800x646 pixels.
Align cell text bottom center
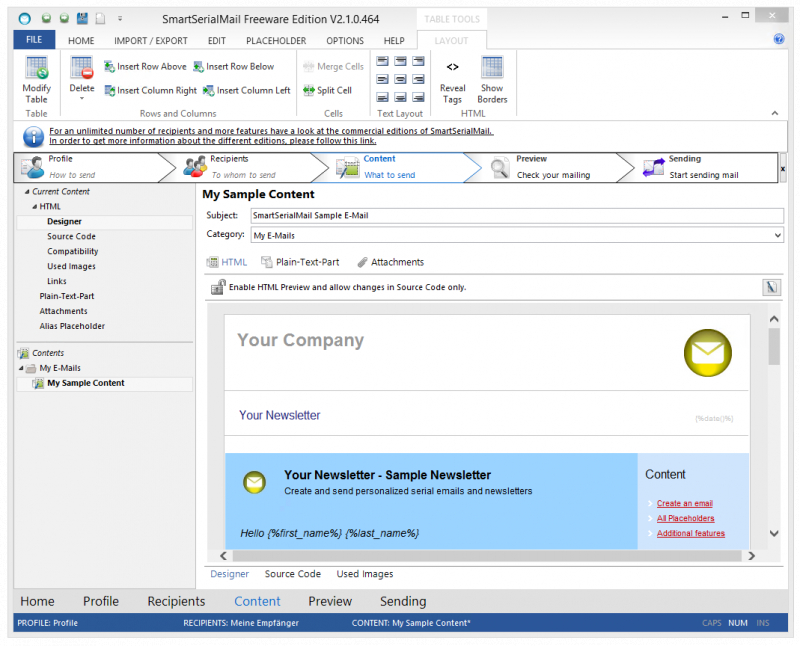coord(401,97)
